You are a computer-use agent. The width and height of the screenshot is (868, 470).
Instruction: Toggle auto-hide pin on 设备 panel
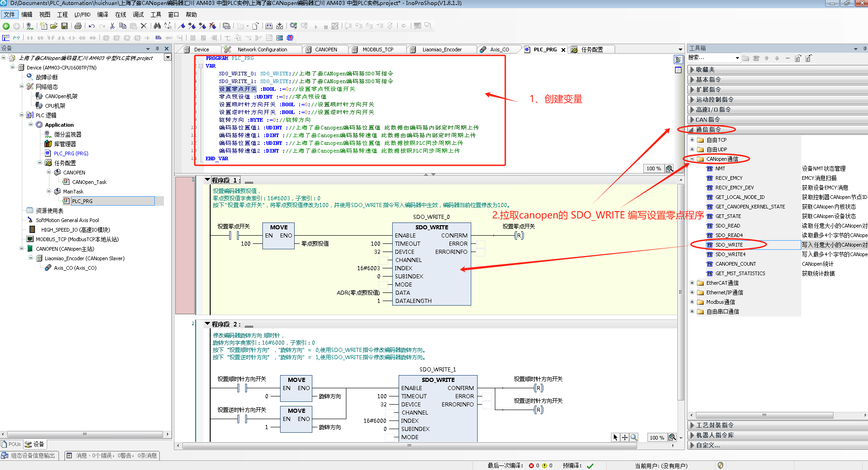(158, 48)
